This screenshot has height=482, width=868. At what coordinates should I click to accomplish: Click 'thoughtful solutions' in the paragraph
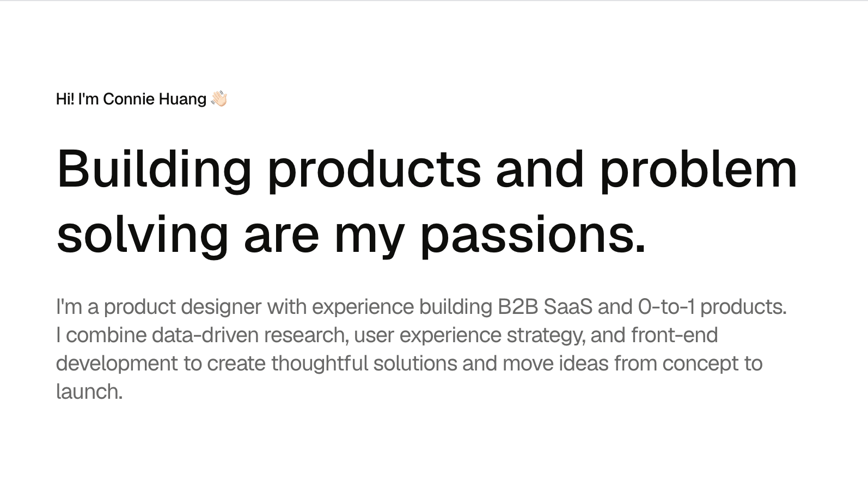point(364,363)
